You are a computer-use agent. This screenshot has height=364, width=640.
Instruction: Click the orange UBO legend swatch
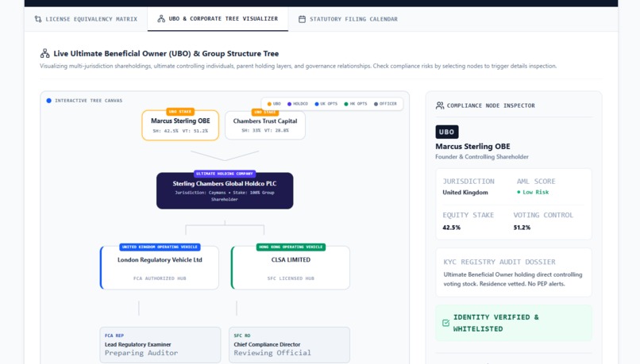tap(269, 104)
